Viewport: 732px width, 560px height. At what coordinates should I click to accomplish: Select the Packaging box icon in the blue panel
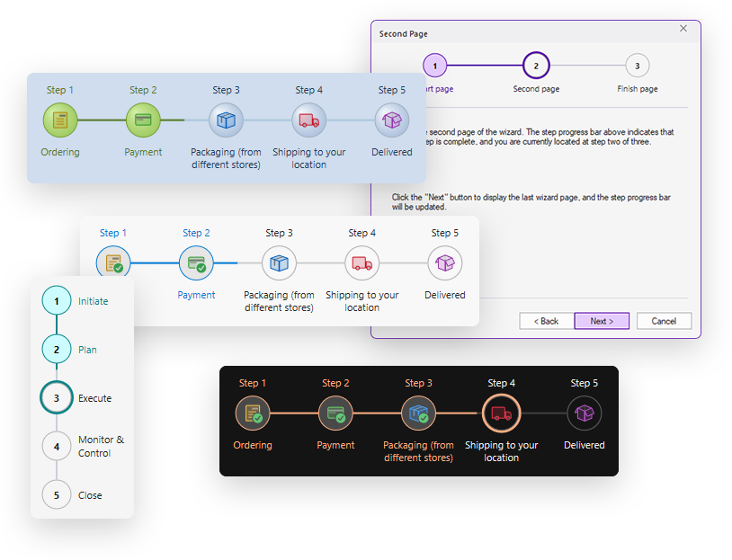pos(226,120)
